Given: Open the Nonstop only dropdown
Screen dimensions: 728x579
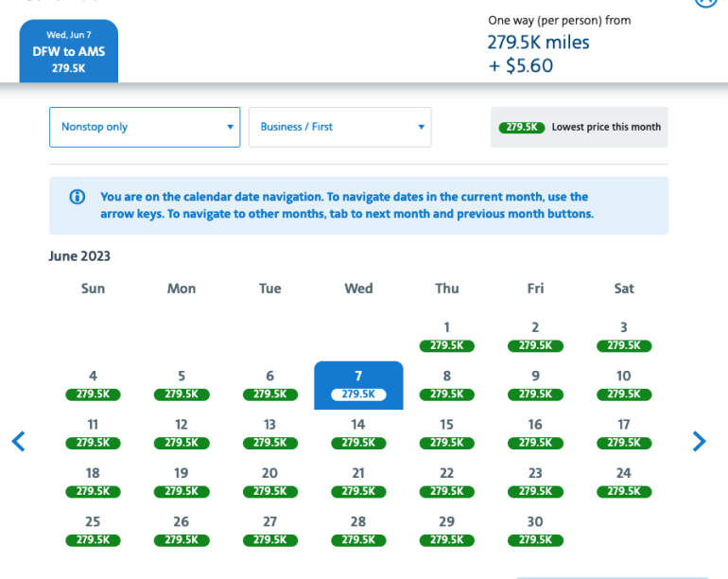Looking at the screenshot, I should [x=147, y=127].
